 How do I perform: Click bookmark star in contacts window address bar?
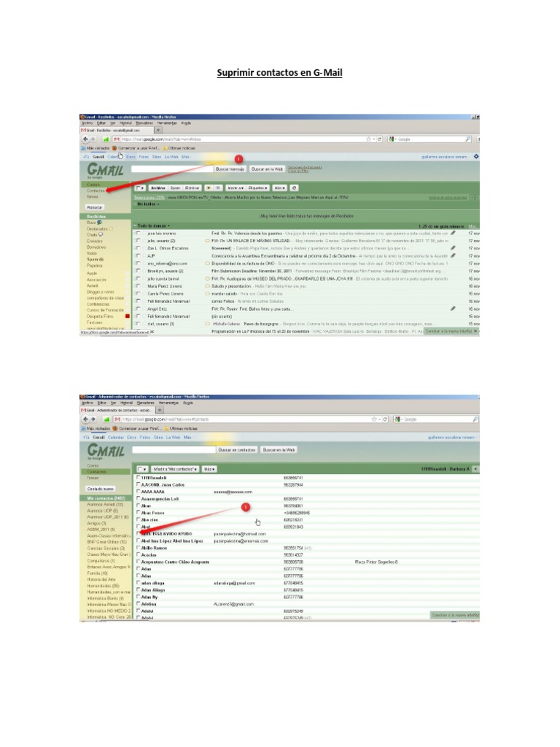point(374,419)
